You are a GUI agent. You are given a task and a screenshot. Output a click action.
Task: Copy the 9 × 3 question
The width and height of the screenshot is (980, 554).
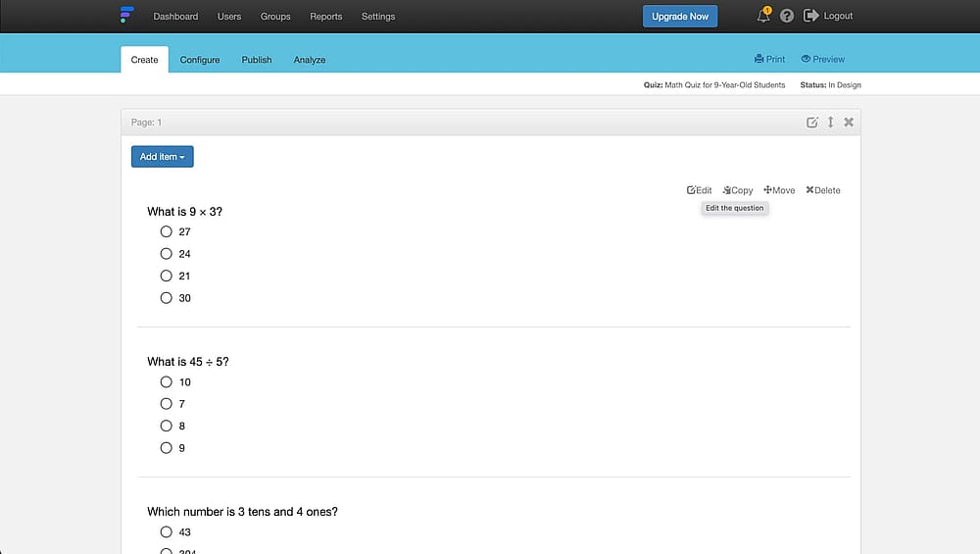pos(738,190)
